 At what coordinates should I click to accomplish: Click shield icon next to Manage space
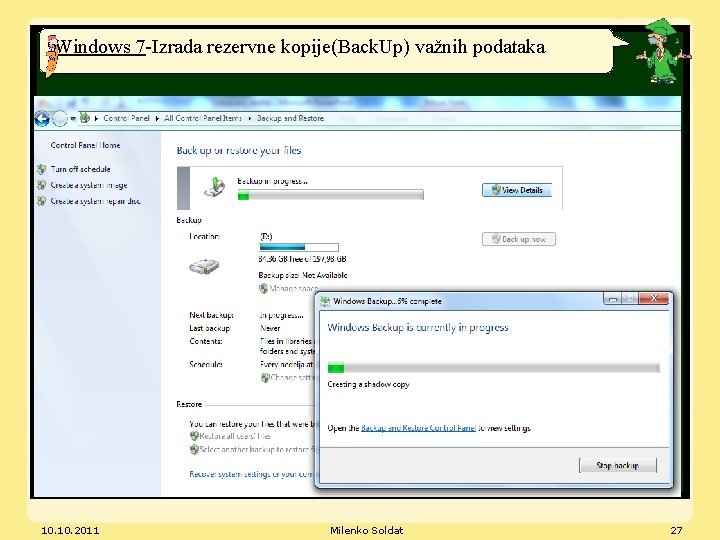click(264, 288)
